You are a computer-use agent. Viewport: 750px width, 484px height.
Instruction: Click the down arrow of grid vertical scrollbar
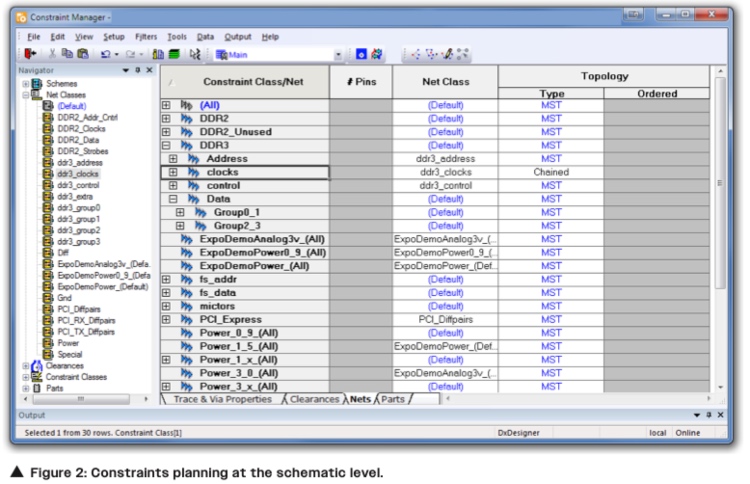pyautogui.click(x=720, y=387)
